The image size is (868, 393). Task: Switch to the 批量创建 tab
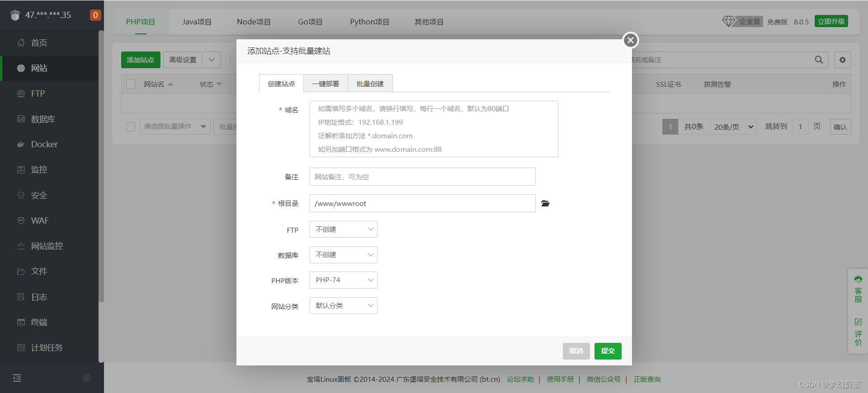(x=370, y=84)
